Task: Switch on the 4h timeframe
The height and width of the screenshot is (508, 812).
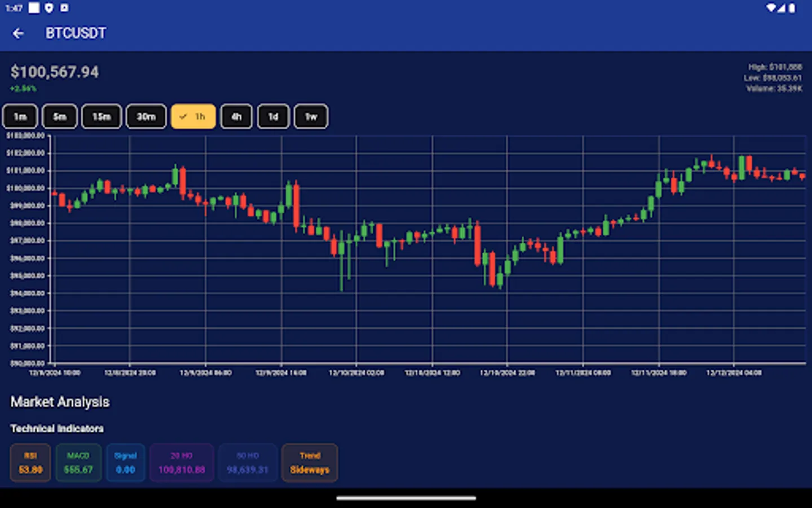Action: [x=236, y=116]
